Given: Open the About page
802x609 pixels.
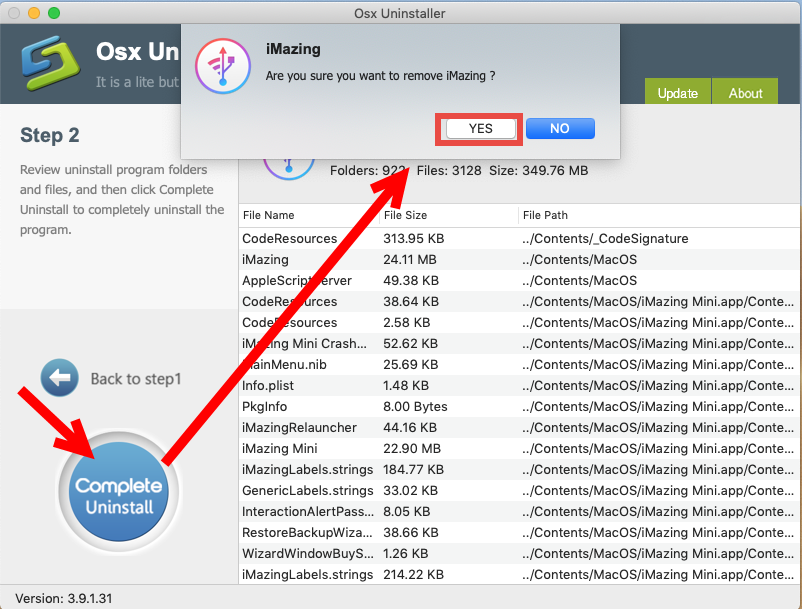Looking at the screenshot, I should (744, 92).
